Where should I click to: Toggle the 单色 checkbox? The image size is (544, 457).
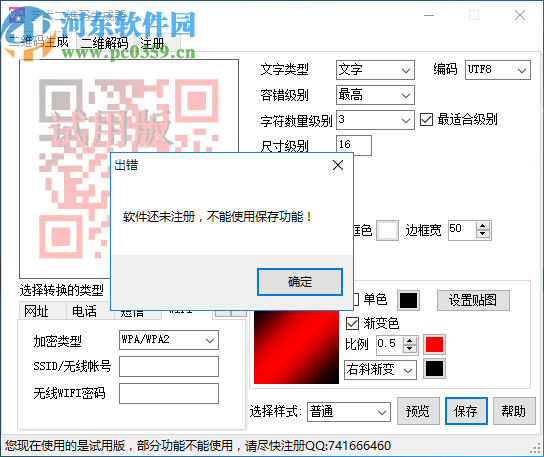[355, 299]
